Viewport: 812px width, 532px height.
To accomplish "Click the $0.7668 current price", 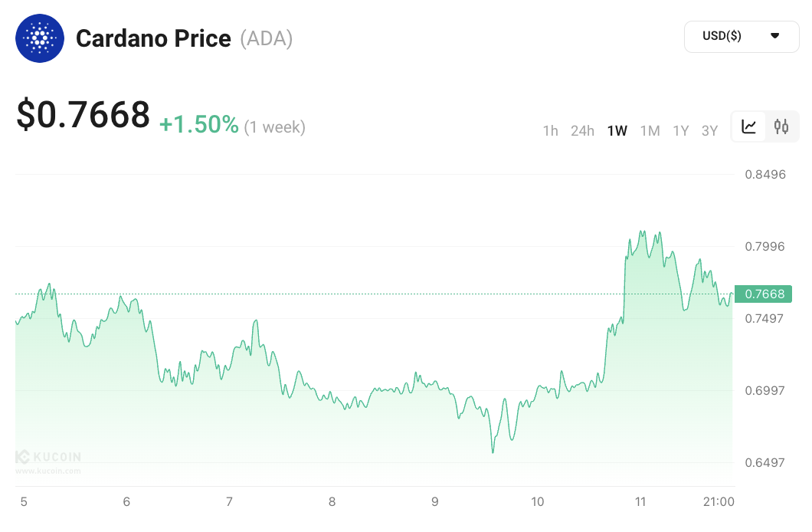I will [x=83, y=115].
